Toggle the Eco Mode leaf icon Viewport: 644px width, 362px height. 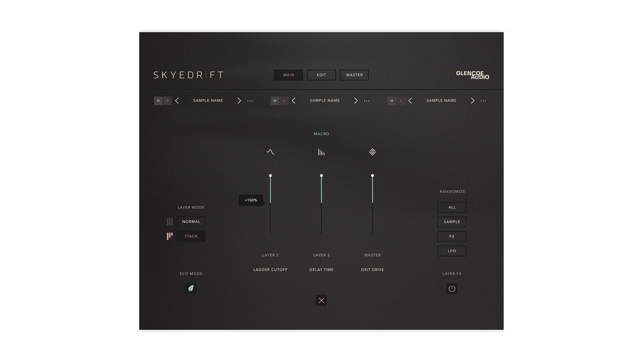coord(191,288)
